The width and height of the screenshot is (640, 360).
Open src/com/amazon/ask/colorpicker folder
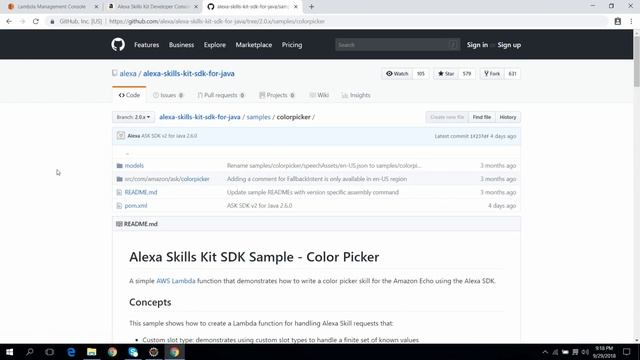tap(167, 179)
